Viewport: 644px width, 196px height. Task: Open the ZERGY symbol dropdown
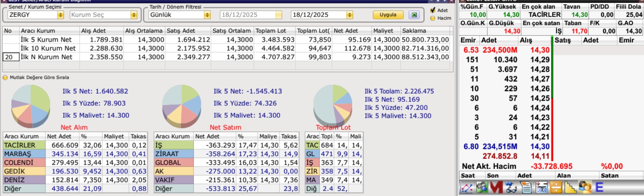pyautogui.click(x=60, y=15)
